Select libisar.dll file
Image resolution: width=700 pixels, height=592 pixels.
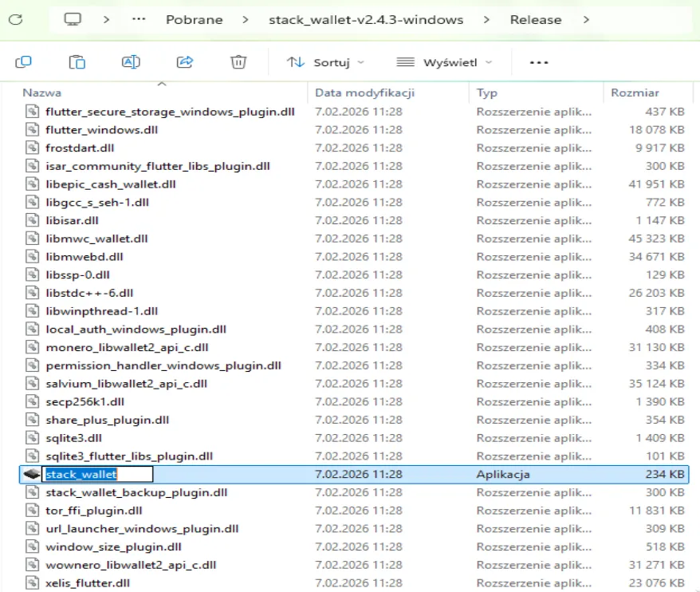click(72, 221)
